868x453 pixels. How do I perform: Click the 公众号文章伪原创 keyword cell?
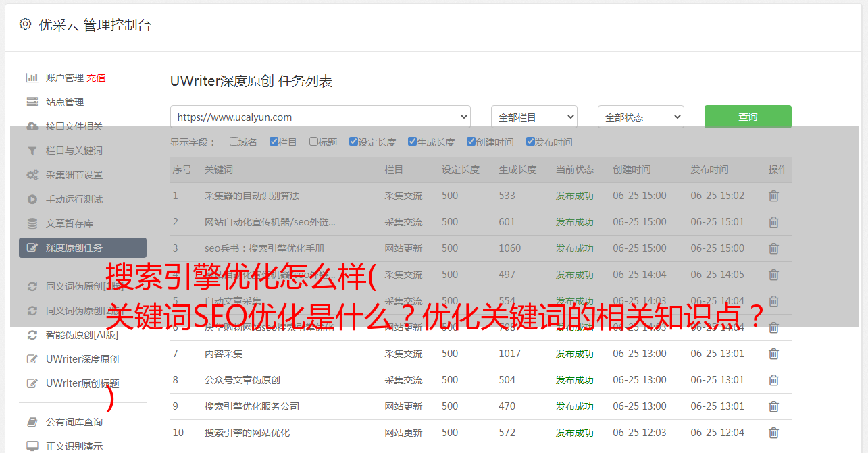click(242, 380)
